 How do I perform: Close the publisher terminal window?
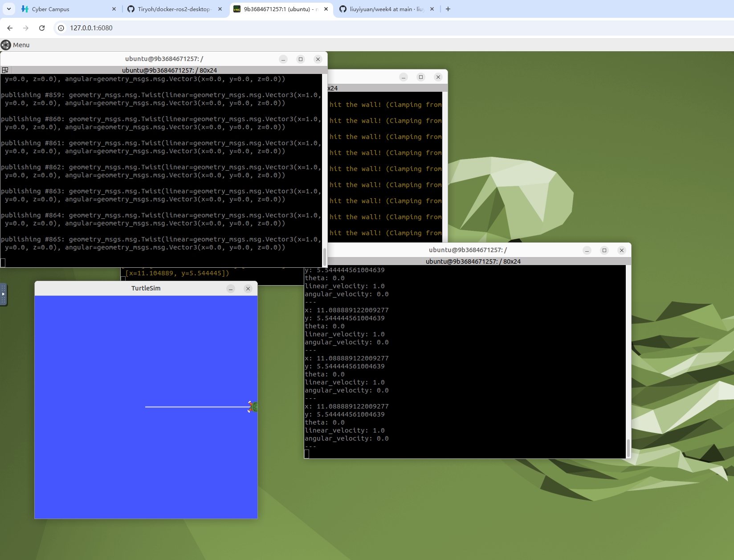(x=318, y=59)
